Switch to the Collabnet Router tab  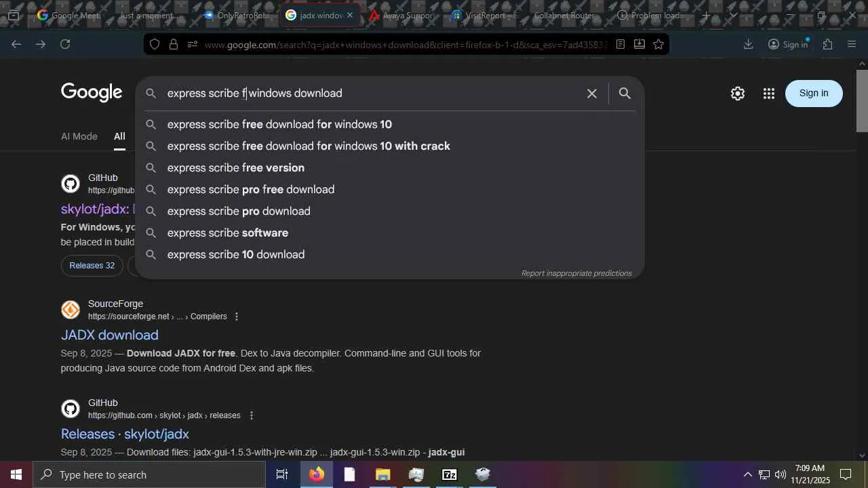pos(569,15)
